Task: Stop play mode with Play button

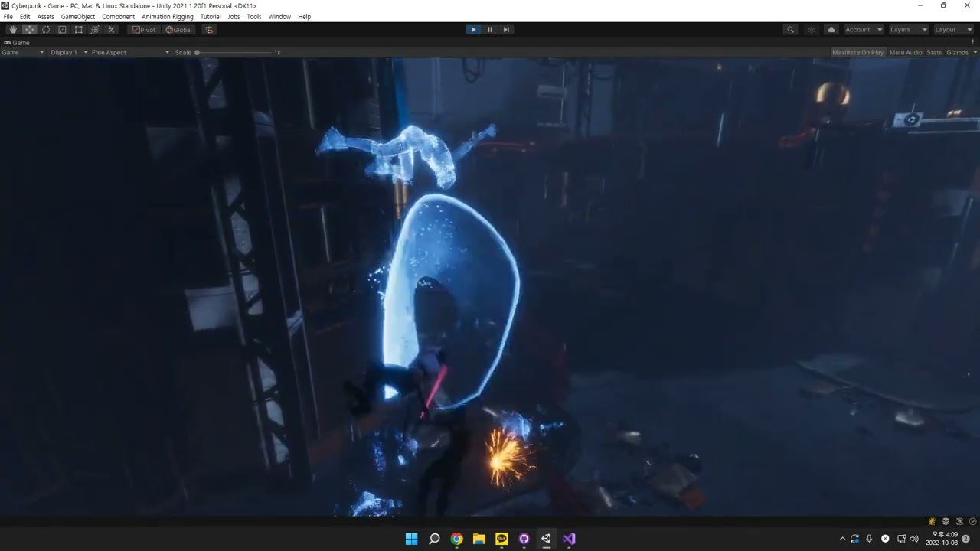Action: coord(473,30)
